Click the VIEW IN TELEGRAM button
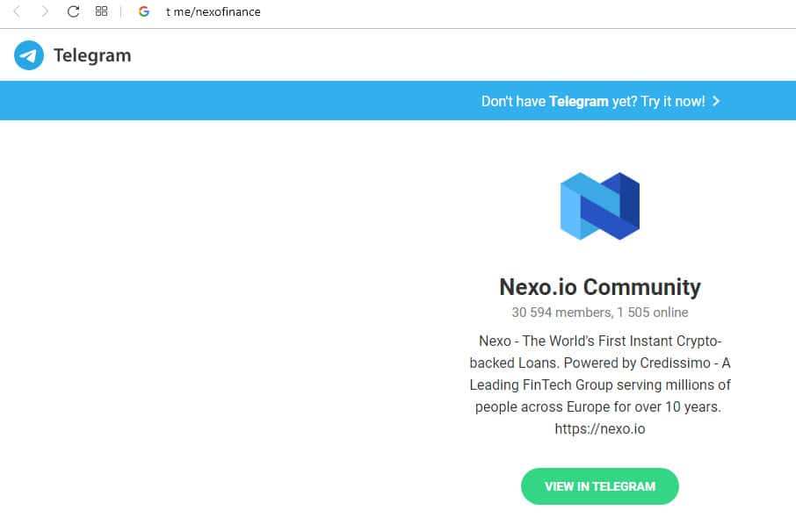 599,486
